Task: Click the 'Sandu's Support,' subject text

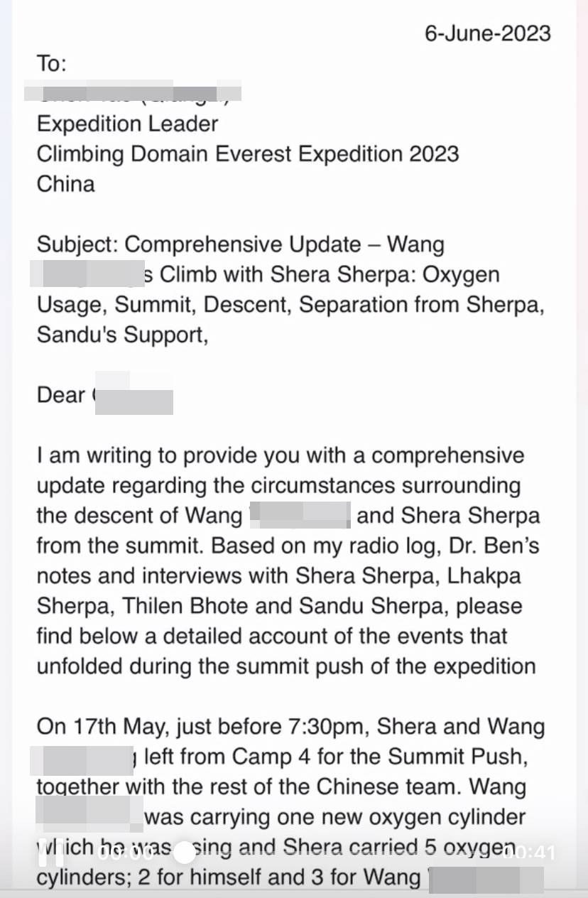Action: (x=123, y=335)
